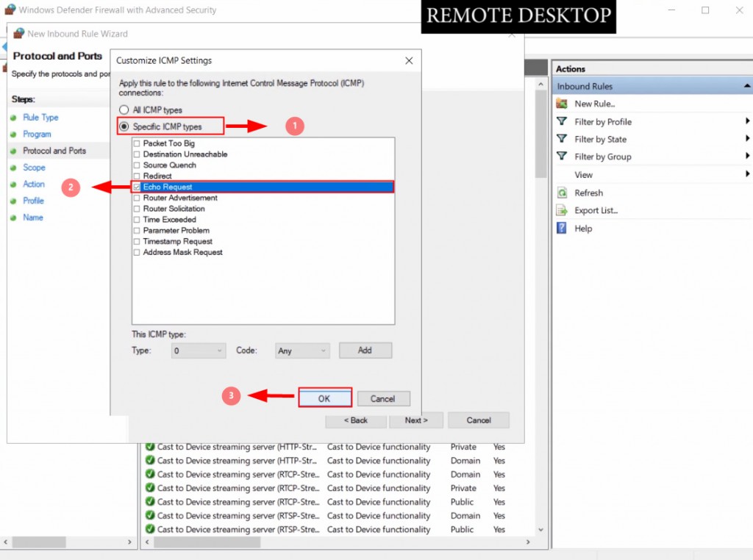753x560 pixels.
Task: Open the ICMP Type dropdown
Action: (199, 351)
